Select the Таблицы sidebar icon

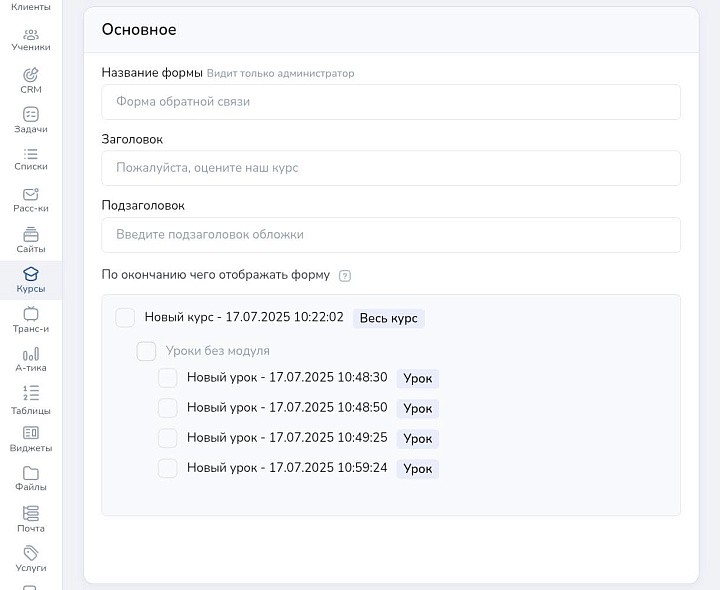coord(30,394)
